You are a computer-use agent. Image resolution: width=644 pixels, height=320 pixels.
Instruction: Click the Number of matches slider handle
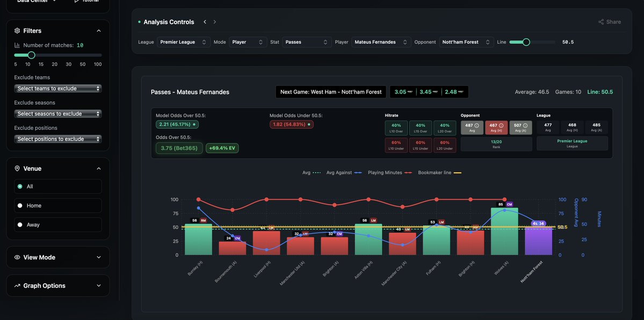(31, 55)
